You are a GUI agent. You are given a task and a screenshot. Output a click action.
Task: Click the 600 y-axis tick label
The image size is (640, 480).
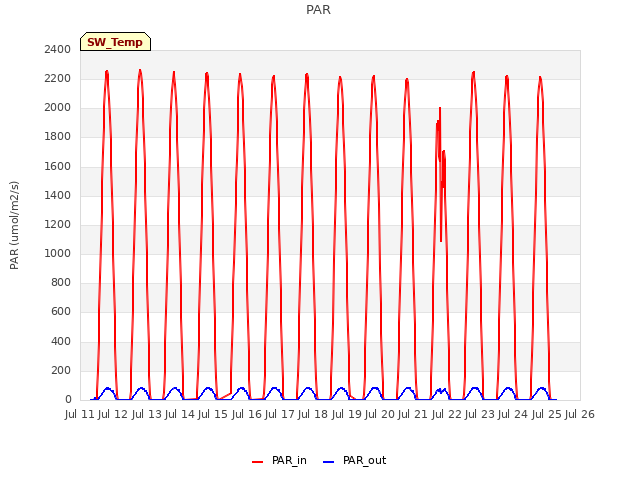61,312
